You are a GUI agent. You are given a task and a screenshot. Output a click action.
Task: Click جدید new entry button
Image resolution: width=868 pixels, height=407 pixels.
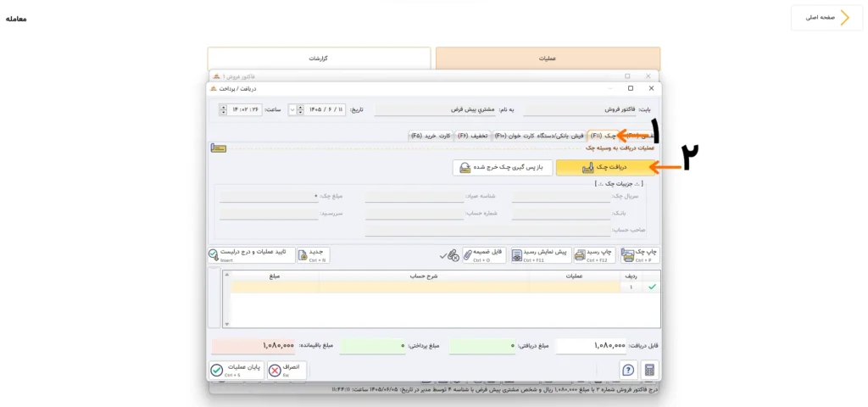(x=313, y=254)
